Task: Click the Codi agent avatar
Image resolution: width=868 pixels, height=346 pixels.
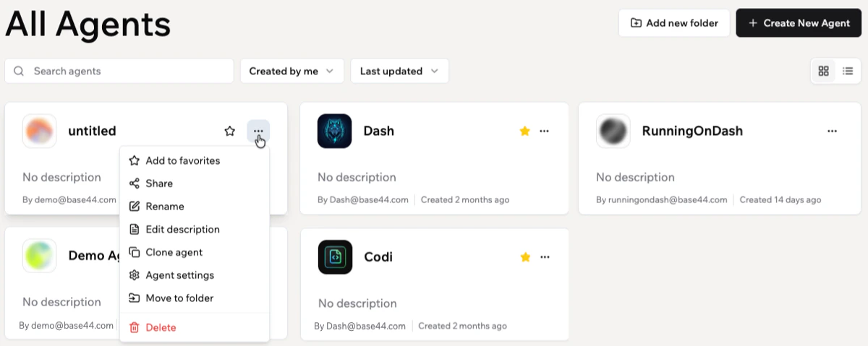Action: click(x=336, y=256)
